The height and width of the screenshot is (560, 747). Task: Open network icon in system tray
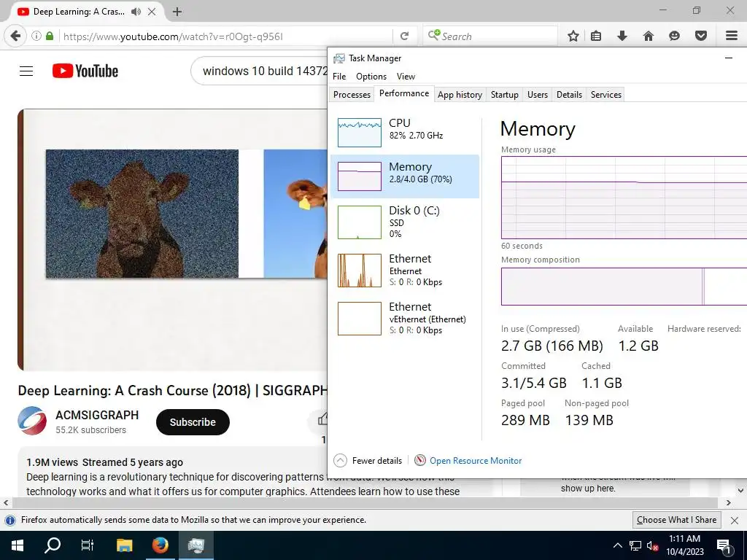click(635, 545)
